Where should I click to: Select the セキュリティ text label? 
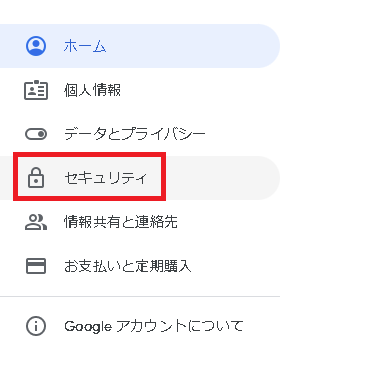point(105,178)
